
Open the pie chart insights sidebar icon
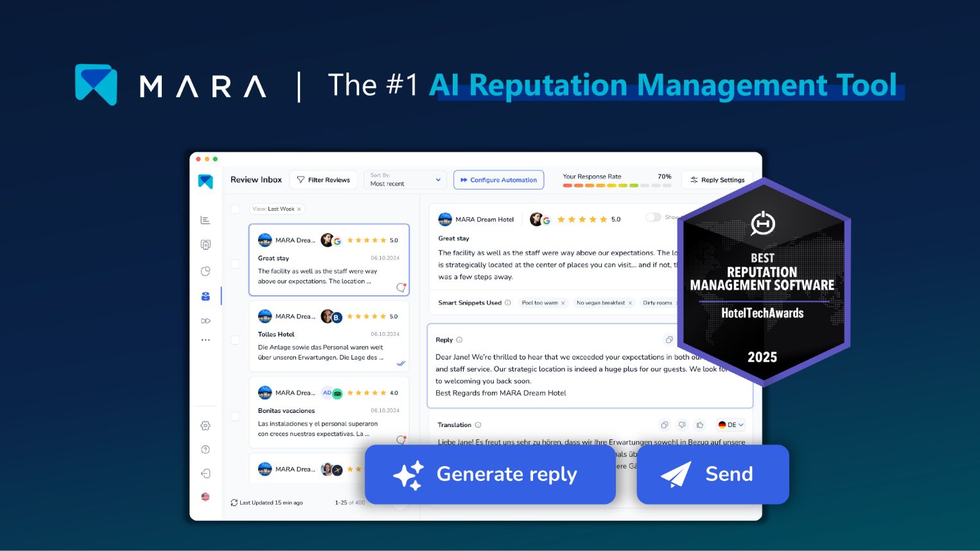click(206, 271)
